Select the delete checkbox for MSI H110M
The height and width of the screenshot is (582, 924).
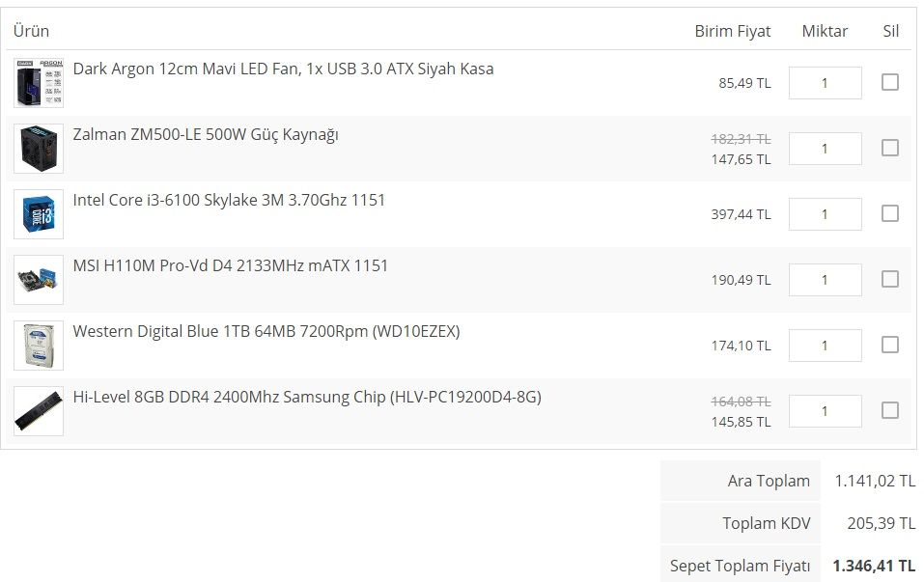coord(889,279)
